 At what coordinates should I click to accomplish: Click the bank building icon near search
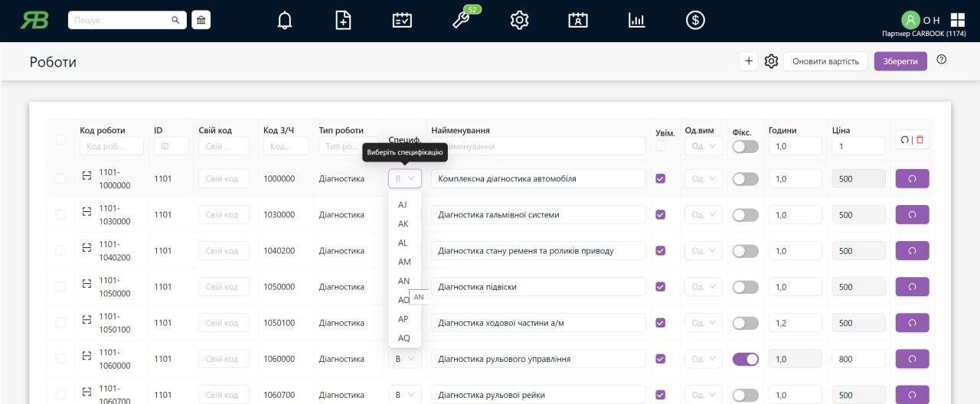coord(201,20)
